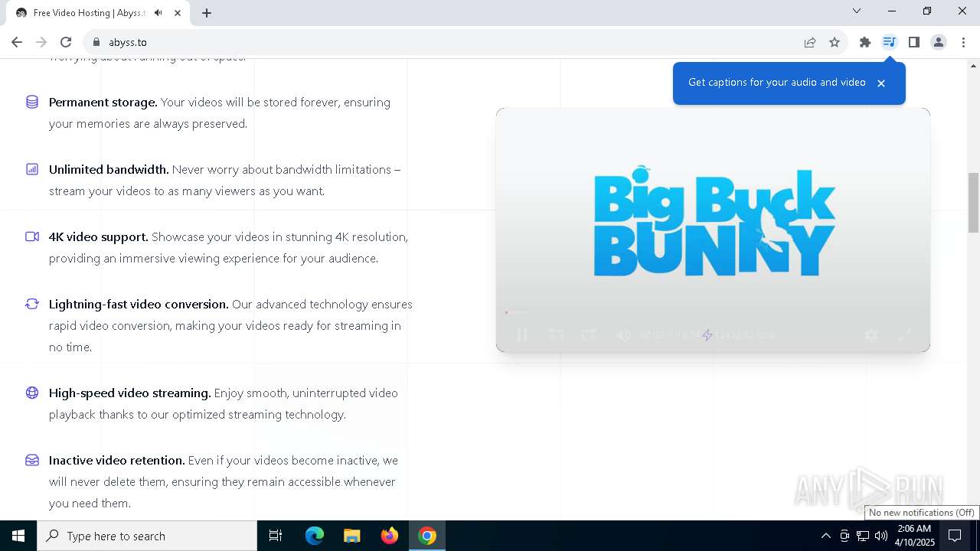Click the High-speed streaming globe icon
Screen dimensions: 980x551
pyautogui.click(x=32, y=393)
